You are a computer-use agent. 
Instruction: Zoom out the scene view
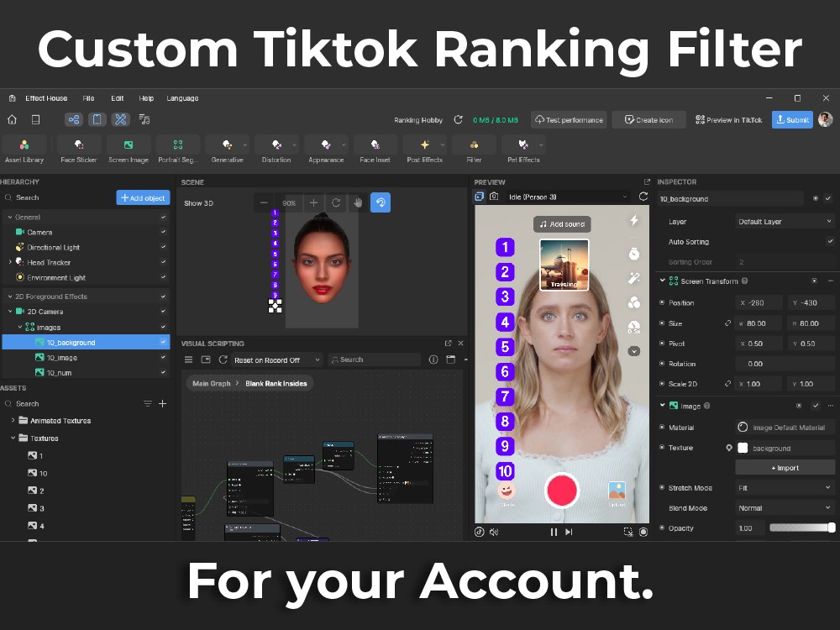coord(264,203)
